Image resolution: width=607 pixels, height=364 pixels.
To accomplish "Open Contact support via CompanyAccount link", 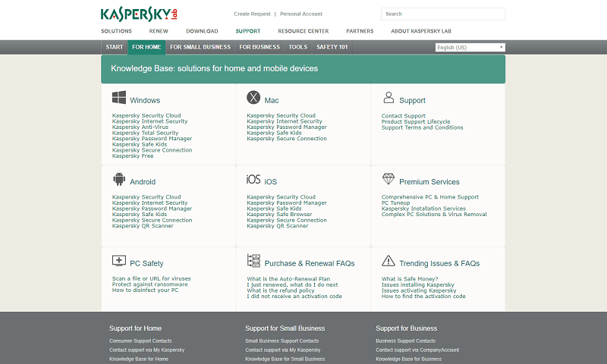I will coord(417,350).
